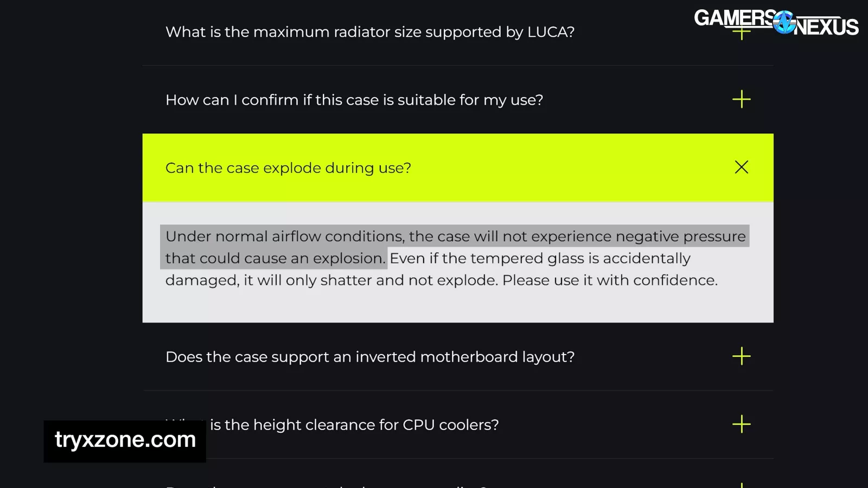Click "Please use it with confidence." text
Screen dimensions: 868x488
click(x=610, y=280)
